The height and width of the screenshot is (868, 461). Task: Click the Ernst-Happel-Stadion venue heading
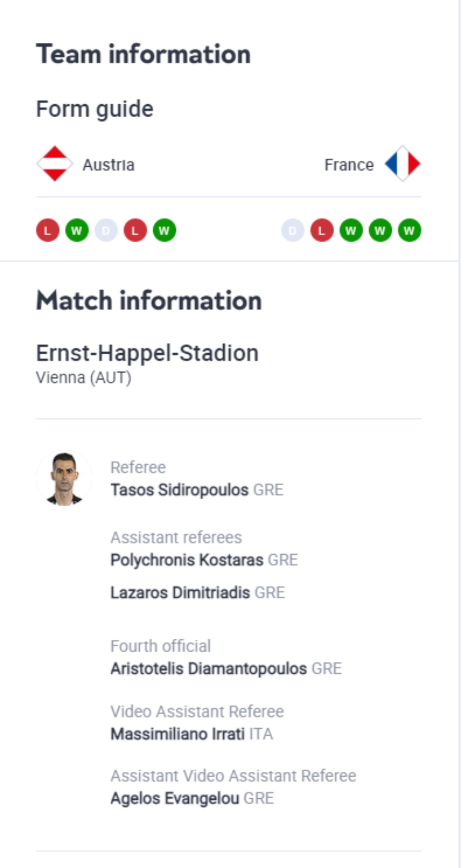click(147, 353)
